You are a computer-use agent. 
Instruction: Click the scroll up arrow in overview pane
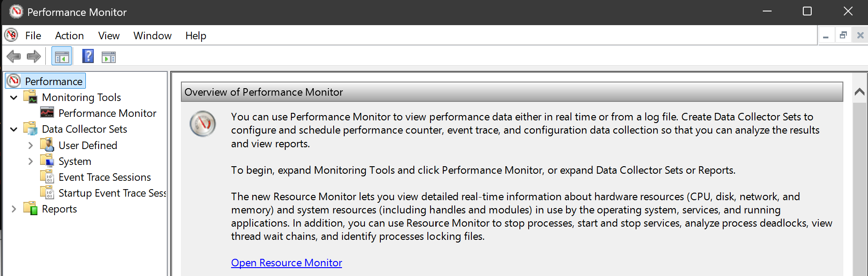point(859,92)
